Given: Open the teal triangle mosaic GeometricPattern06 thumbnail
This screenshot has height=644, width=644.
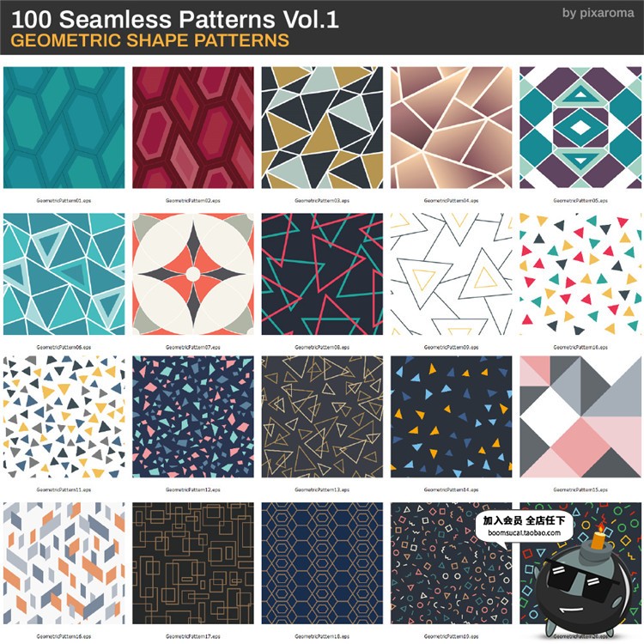Looking at the screenshot, I should tap(64, 274).
